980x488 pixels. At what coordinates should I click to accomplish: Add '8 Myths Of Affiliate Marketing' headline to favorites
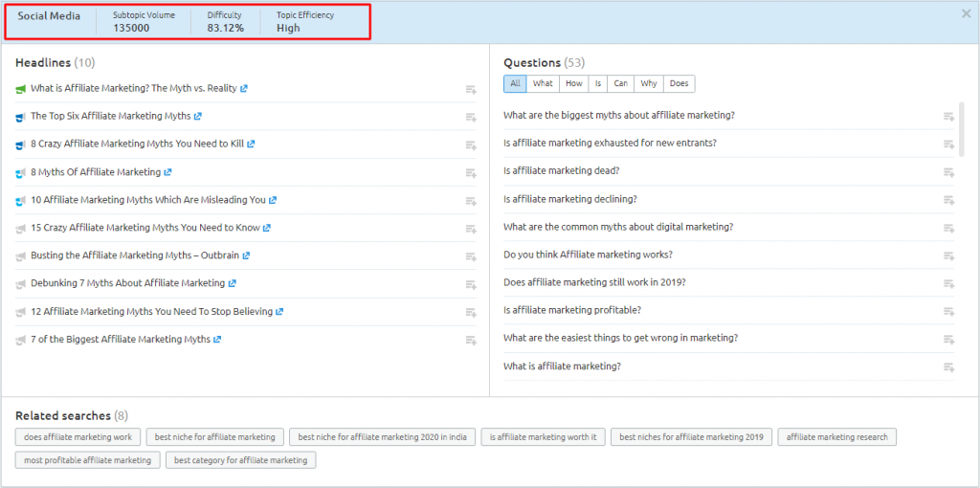coord(471,173)
